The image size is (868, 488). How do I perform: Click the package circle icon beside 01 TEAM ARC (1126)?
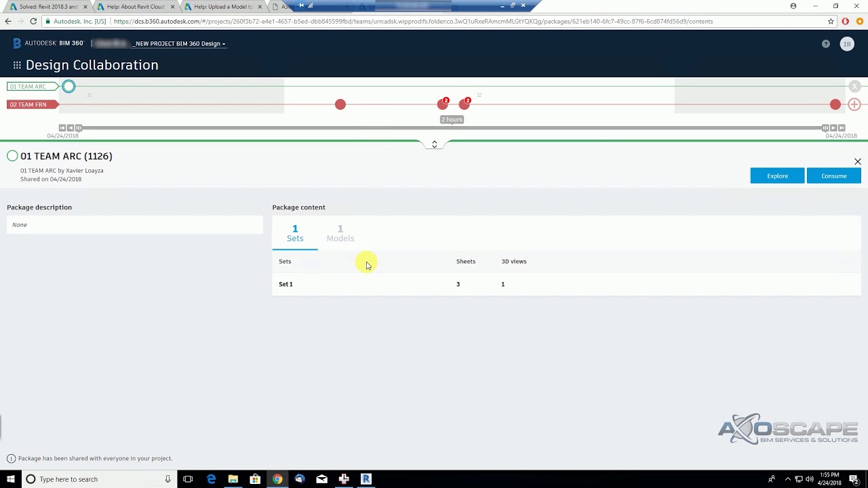coord(12,156)
